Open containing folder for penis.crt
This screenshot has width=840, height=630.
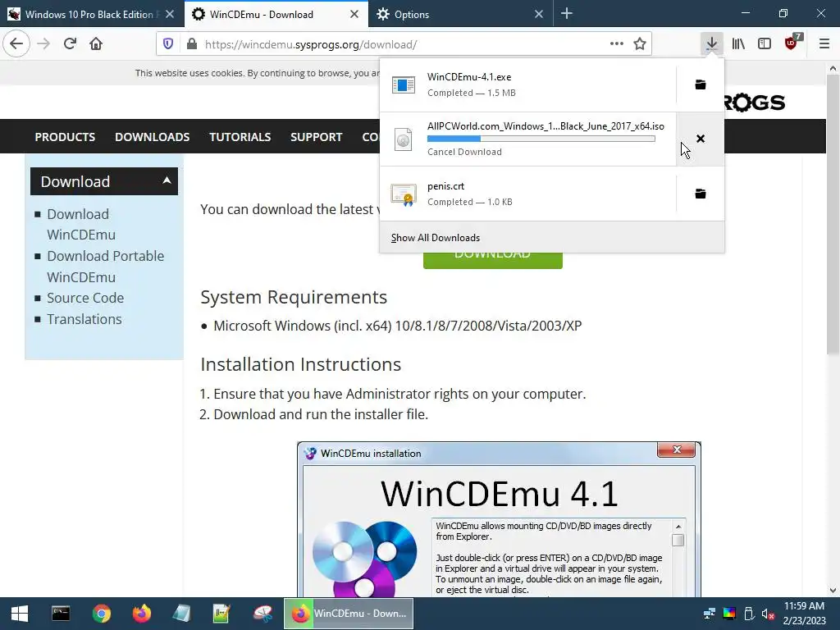pyautogui.click(x=701, y=194)
